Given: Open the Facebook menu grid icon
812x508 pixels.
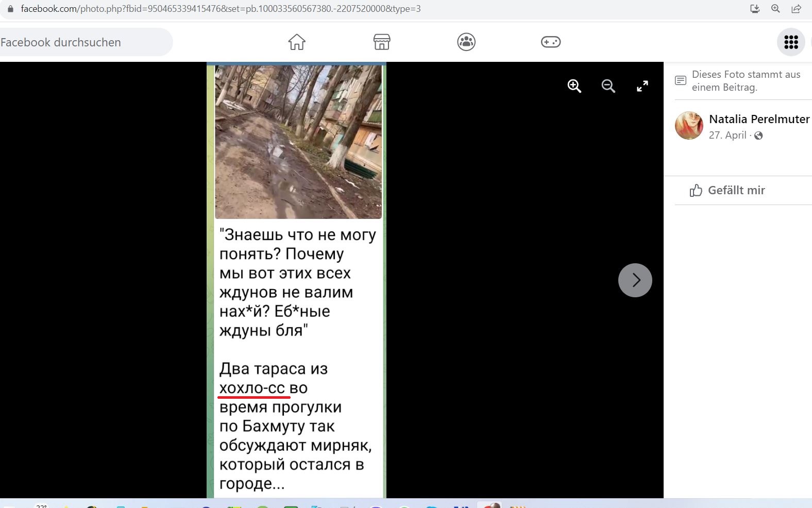Looking at the screenshot, I should coord(791,42).
